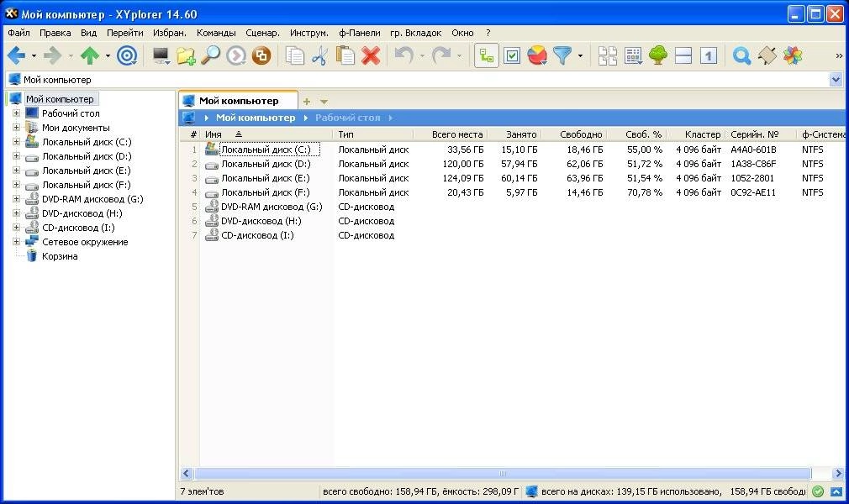Click the blue status bar corner icon
Viewport: 849px width, 504px height.
coord(836,491)
